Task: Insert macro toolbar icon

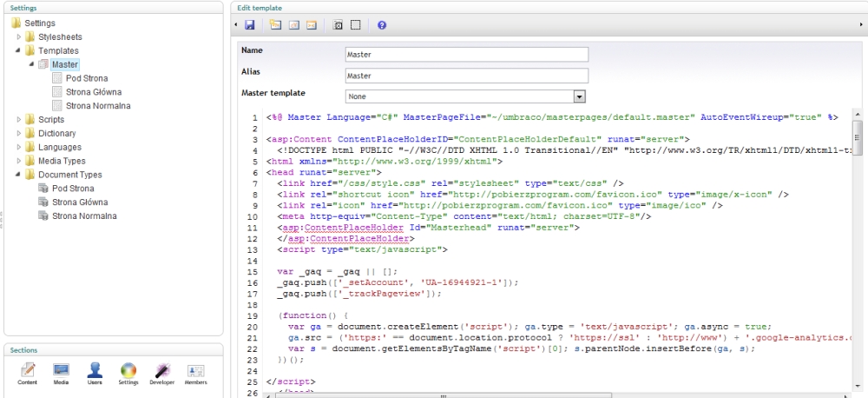Action: pyautogui.click(x=312, y=25)
